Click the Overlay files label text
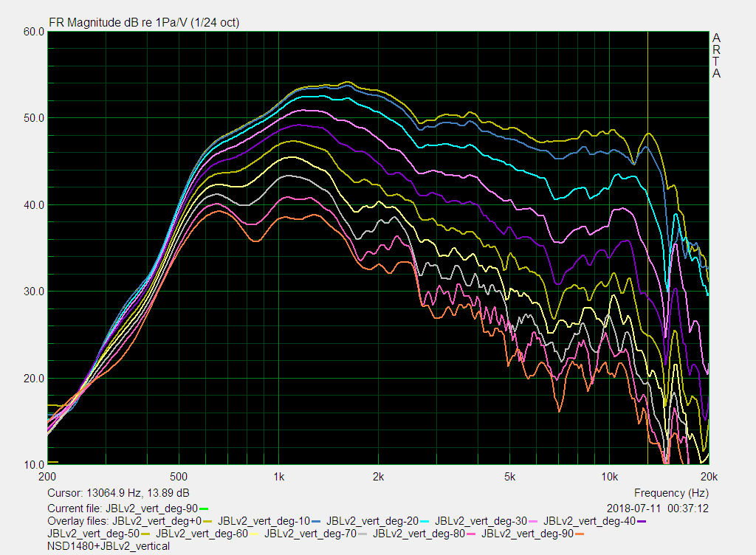756x555 pixels. tap(78, 521)
